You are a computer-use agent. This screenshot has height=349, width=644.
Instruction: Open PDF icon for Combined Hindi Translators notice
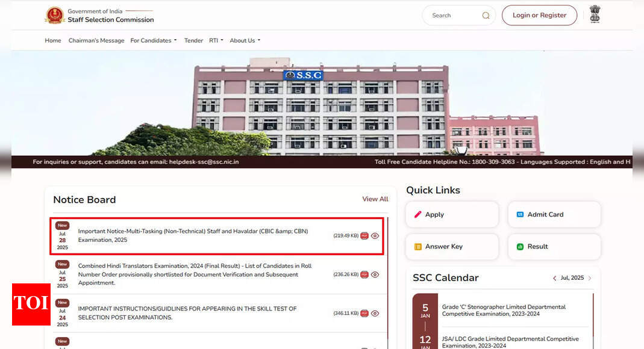click(364, 274)
